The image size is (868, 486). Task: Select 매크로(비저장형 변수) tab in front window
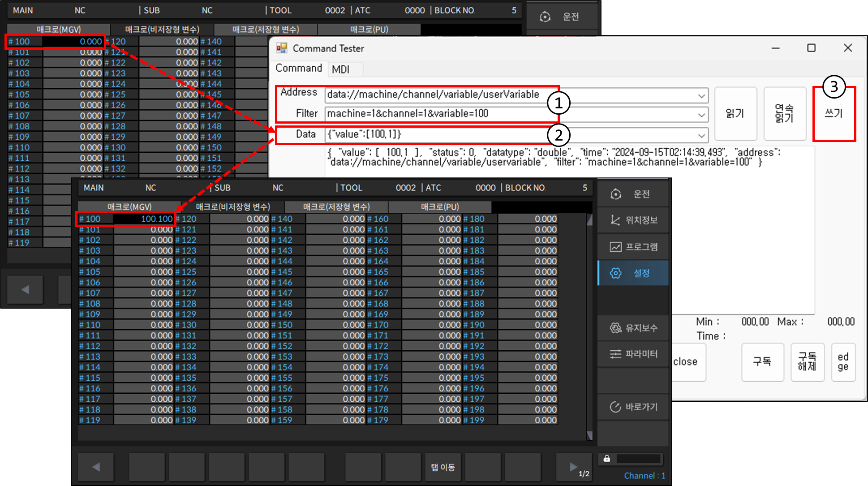233,206
